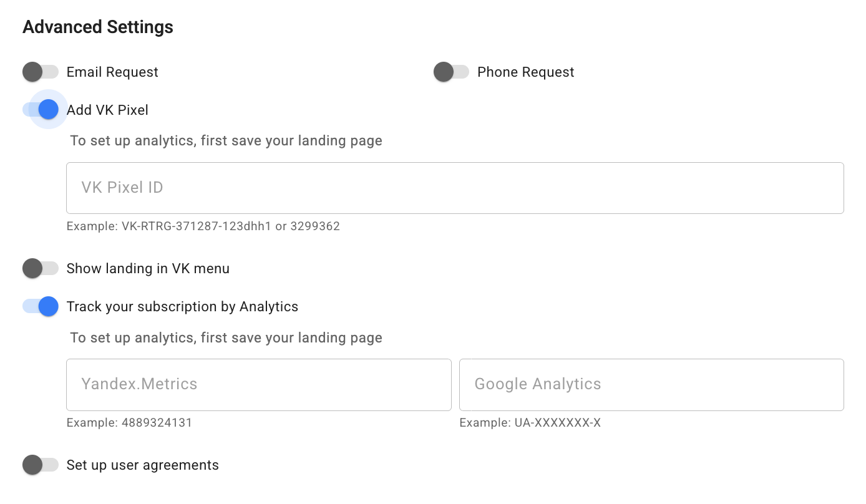Click the UA-XXXXXXX-X example under Google Analytics

click(x=530, y=423)
